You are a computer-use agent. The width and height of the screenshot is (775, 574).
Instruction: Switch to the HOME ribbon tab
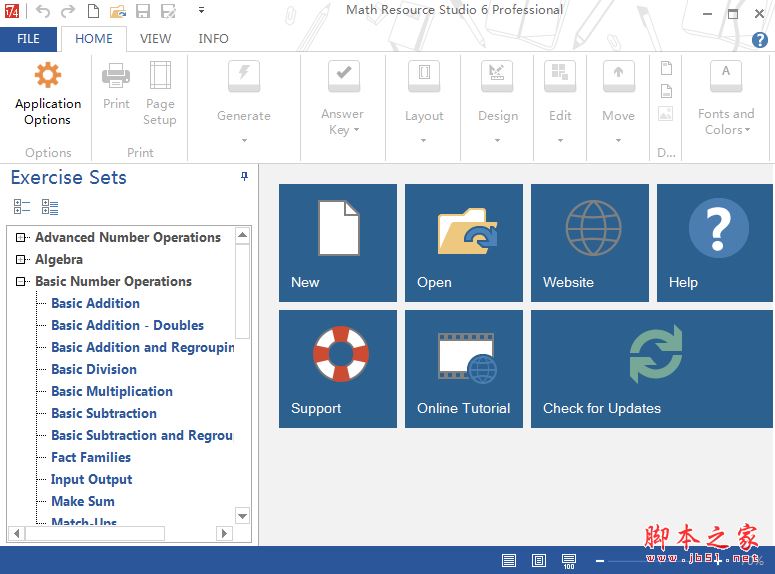94,39
